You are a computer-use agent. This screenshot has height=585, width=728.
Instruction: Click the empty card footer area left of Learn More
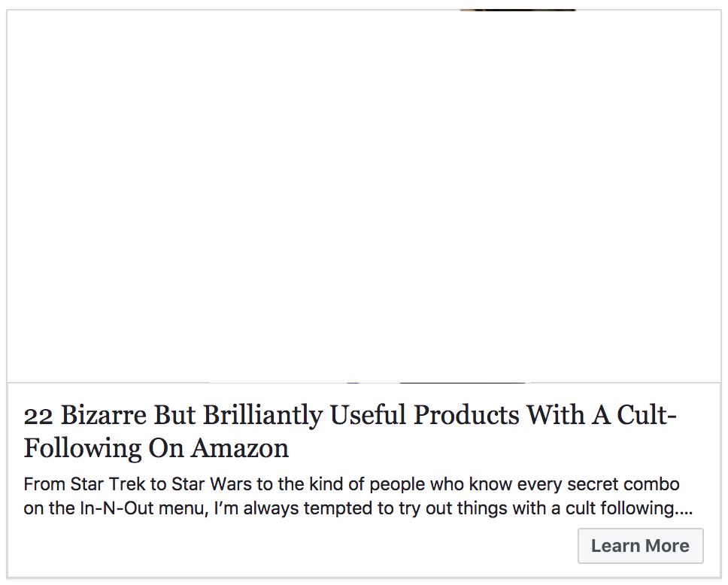tap(293, 546)
